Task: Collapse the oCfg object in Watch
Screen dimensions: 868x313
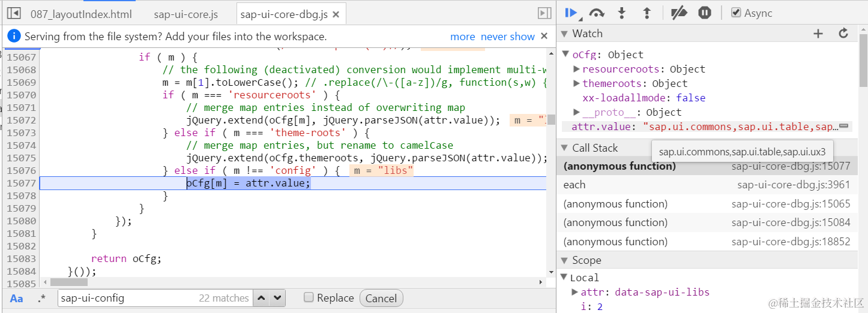Action: tap(565, 54)
